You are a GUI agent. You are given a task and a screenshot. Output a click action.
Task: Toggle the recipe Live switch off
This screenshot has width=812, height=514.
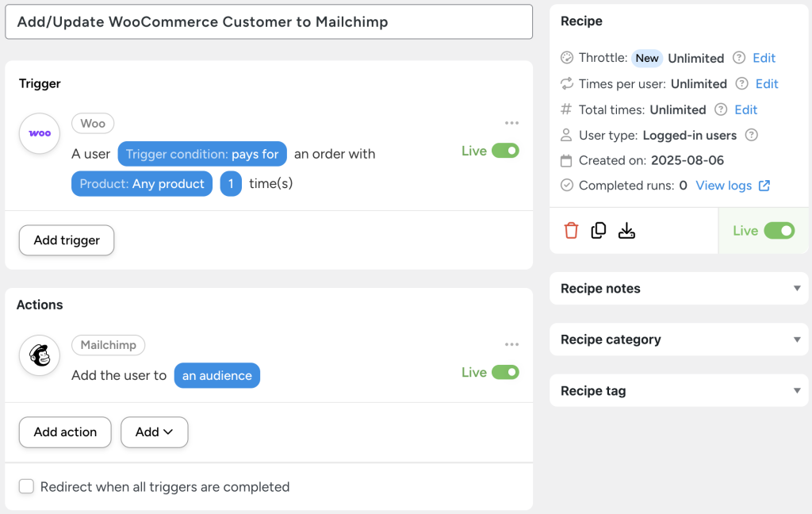pos(778,230)
